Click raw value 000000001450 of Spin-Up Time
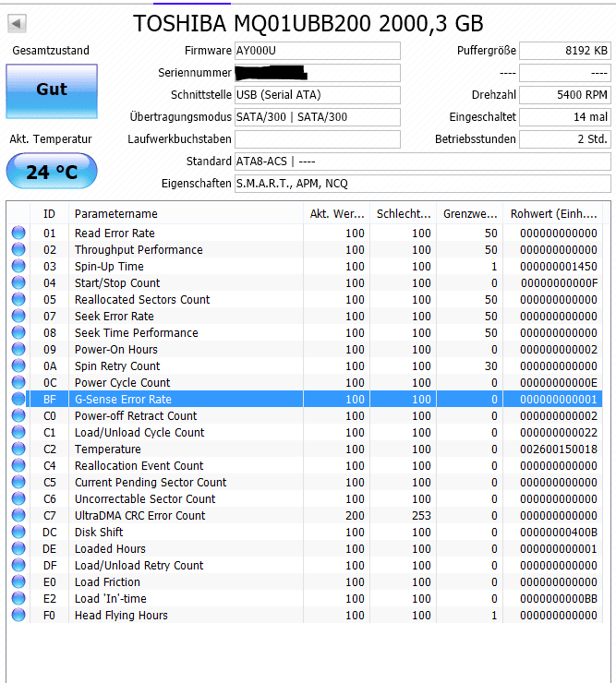This screenshot has width=616, height=683. (x=559, y=266)
